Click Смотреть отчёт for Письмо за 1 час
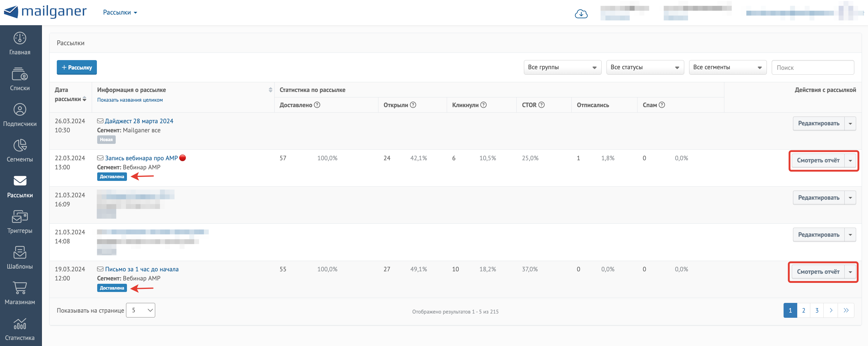The image size is (868, 346). (818, 272)
